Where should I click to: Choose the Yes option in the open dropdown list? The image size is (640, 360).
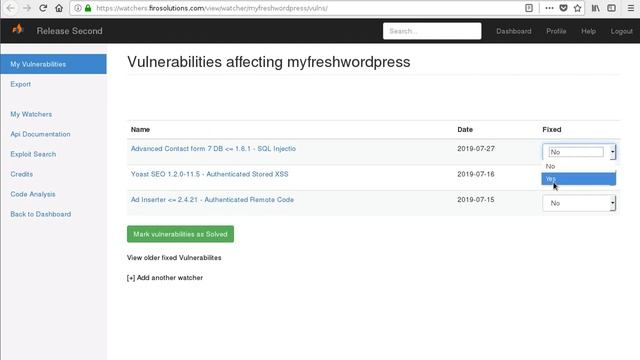(578, 179)
